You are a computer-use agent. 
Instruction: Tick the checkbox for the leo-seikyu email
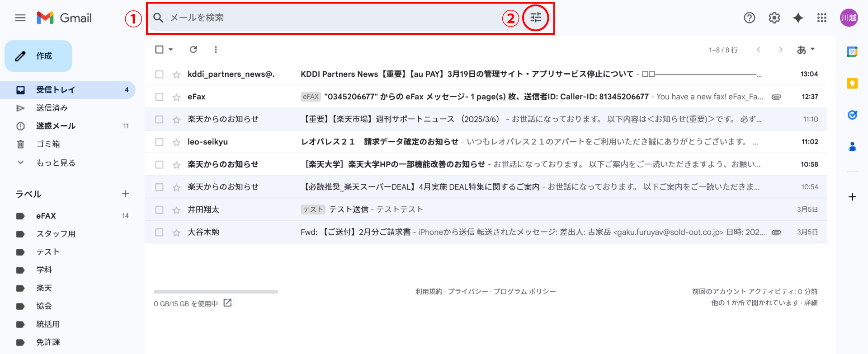click(x=159, y=142)
